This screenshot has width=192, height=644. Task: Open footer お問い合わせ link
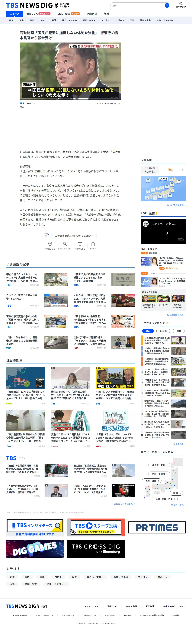[x=110, y=615]
